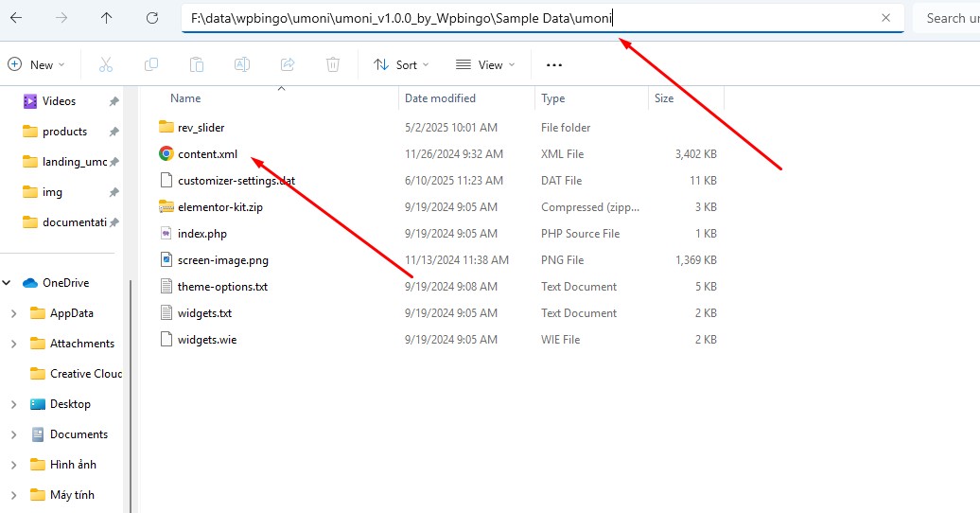The width and height of the screenshot is (980, 513).
Task: Select the content.xml file
Action: [207, 154]
